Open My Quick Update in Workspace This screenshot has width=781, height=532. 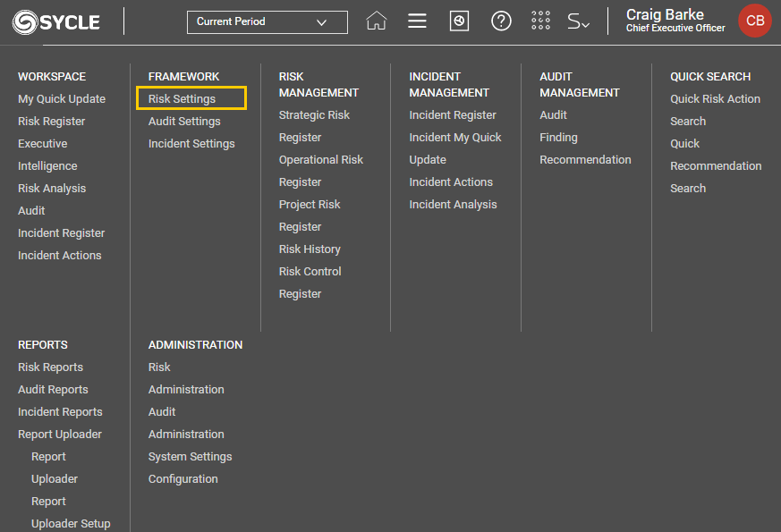62,99
